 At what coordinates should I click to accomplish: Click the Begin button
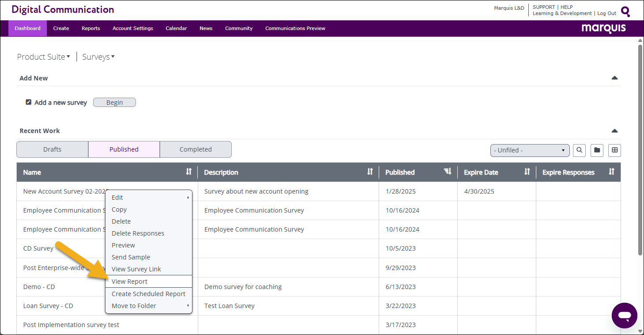pos(114,103)
